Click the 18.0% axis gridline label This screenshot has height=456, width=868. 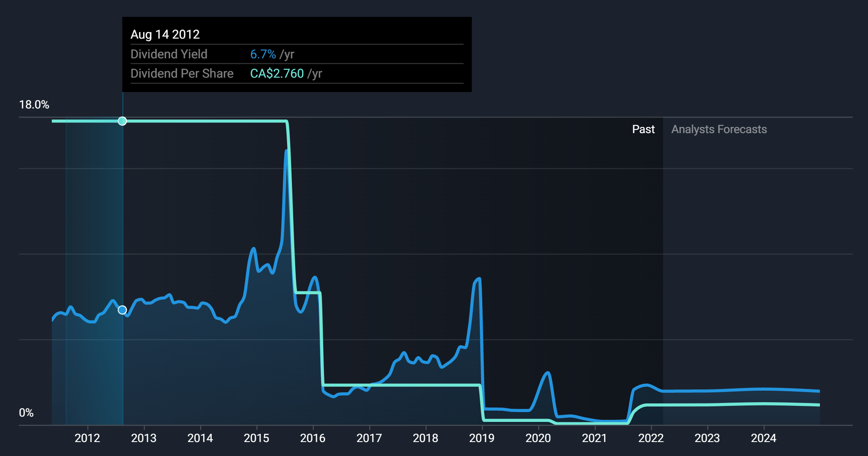34,105
